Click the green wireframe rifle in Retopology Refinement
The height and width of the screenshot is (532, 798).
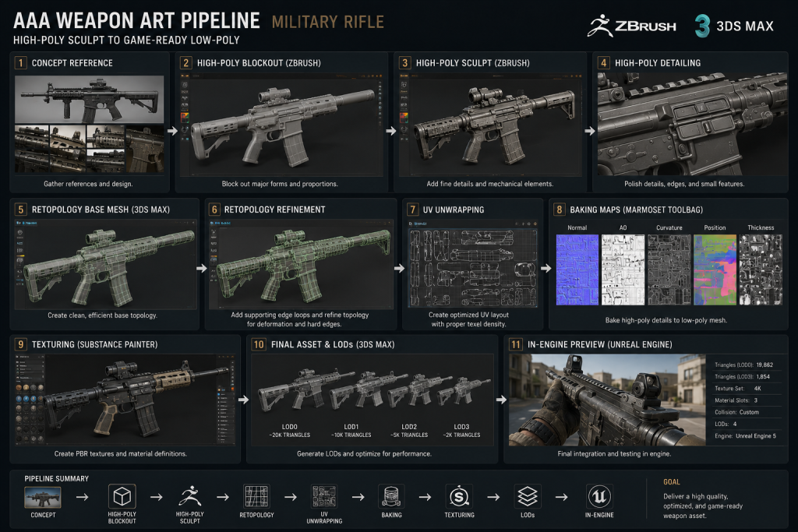(303, 265)
